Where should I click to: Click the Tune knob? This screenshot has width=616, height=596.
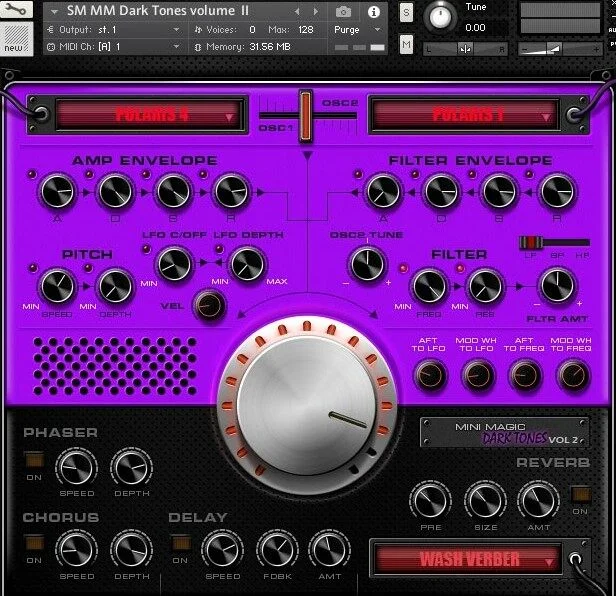[x=440, y=17]
